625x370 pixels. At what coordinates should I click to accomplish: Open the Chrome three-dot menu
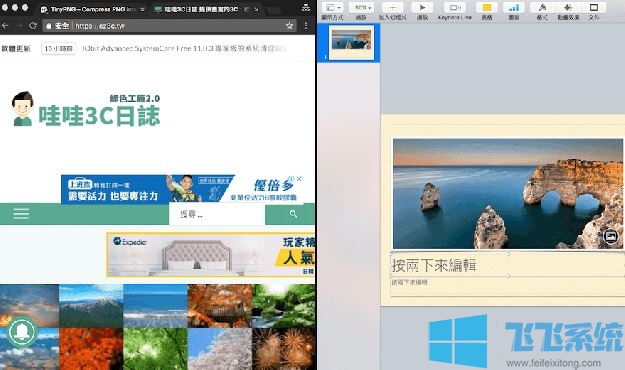[x=306, y=26]
